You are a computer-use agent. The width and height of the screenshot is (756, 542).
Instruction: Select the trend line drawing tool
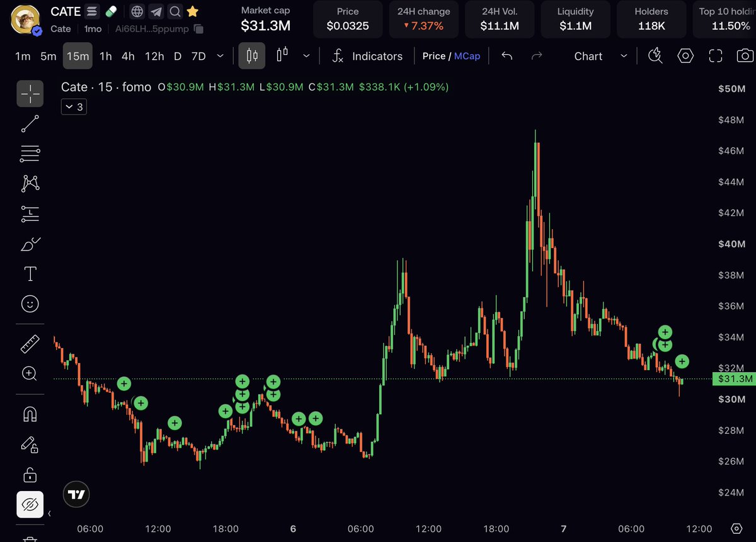click(30, 123)
